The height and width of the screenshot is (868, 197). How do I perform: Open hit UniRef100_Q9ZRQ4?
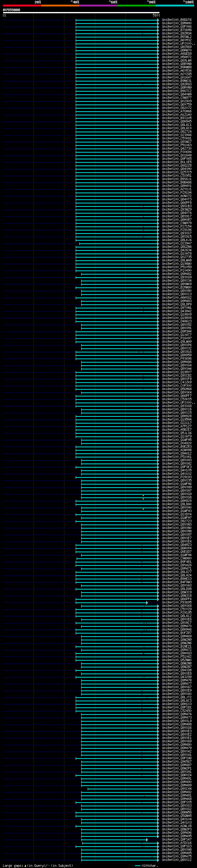176,34
